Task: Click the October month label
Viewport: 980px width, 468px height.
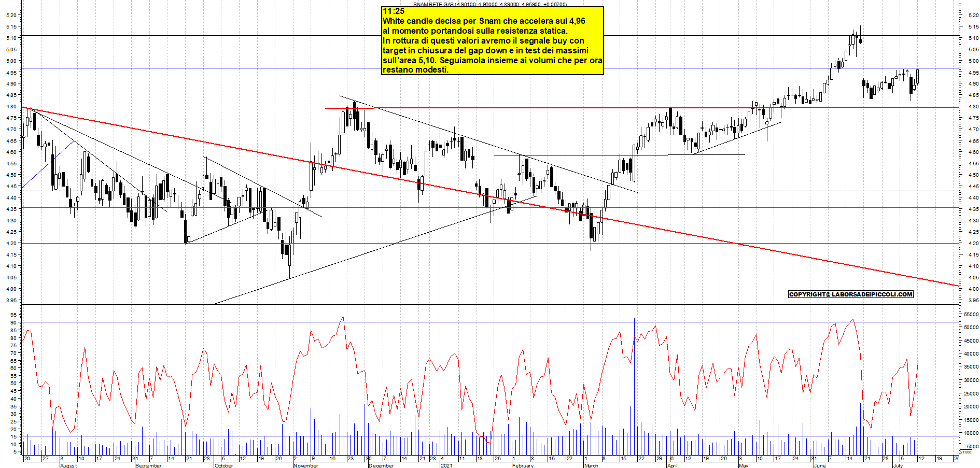Action: coord(223,465)
